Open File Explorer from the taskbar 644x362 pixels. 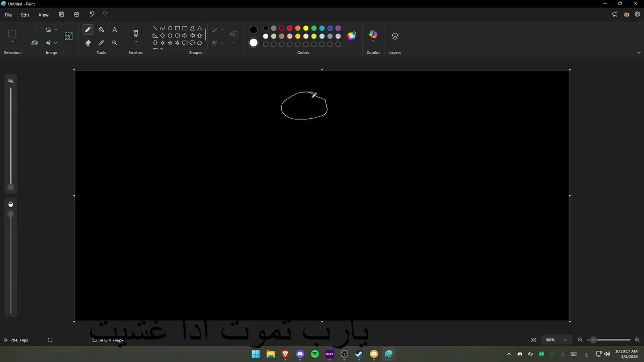(x=271, y=354)
